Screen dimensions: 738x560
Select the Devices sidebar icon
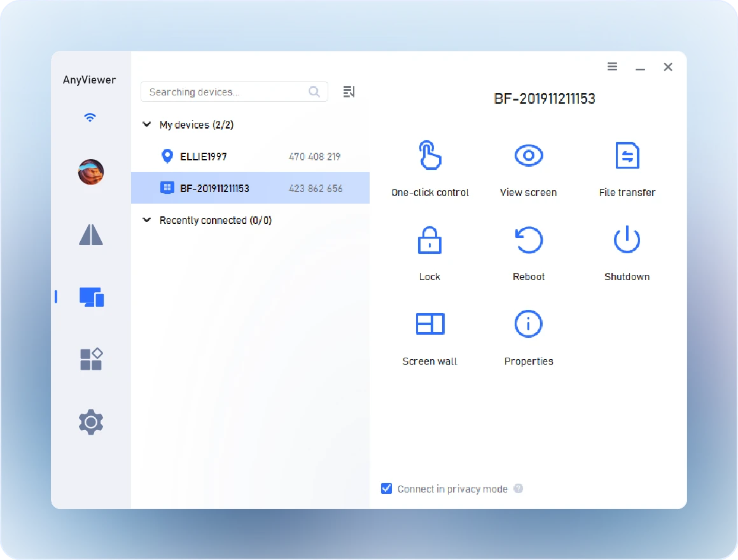(92, 297)
